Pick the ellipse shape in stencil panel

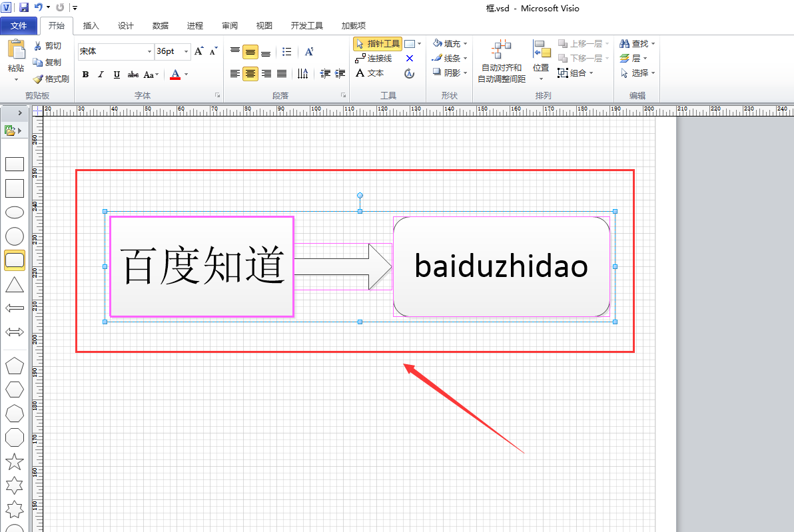[x=15, y=212]
